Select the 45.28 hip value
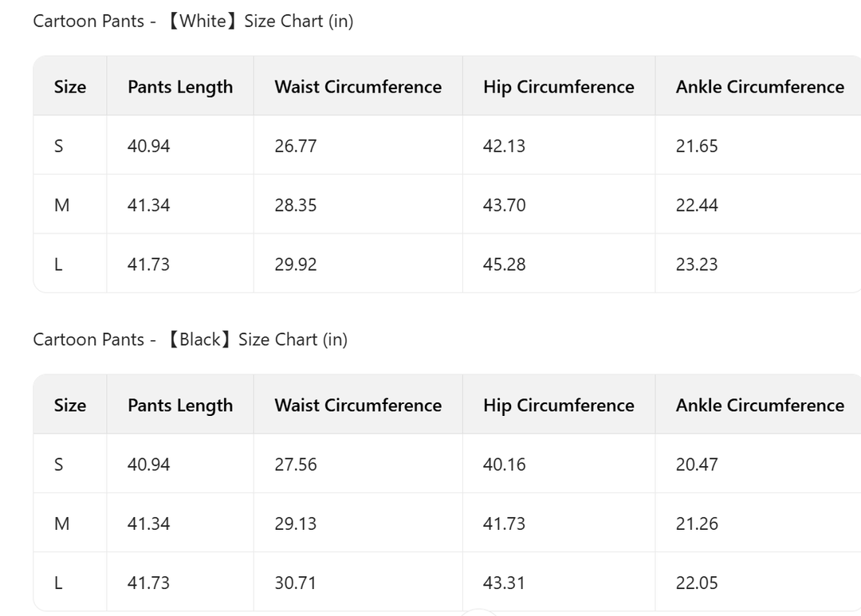The width and height of the screenshot is (861, 616). click(504, 265)
